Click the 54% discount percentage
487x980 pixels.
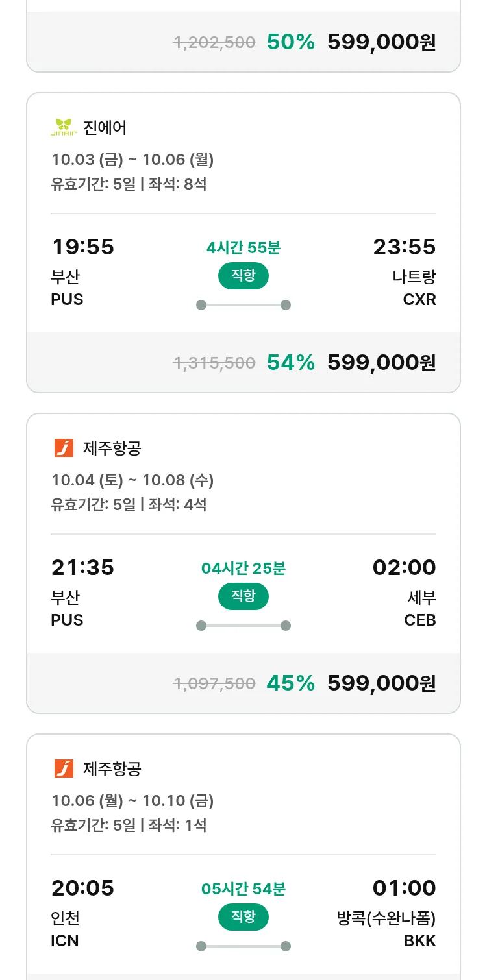coord(290,363)
